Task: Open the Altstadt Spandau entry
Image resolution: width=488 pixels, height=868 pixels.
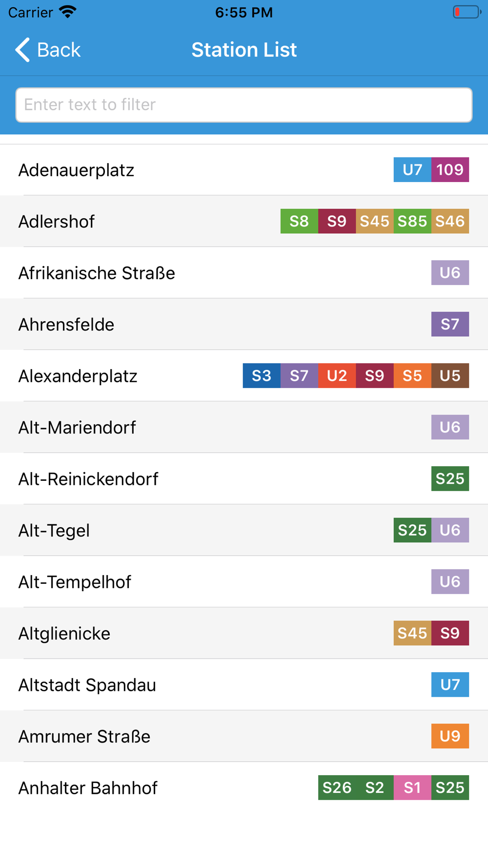Action: 244,684
